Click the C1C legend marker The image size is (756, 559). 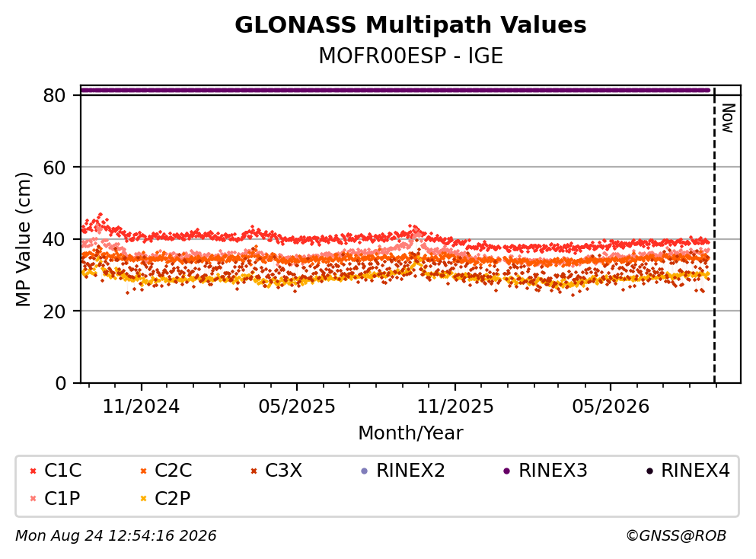click(33, 471)
